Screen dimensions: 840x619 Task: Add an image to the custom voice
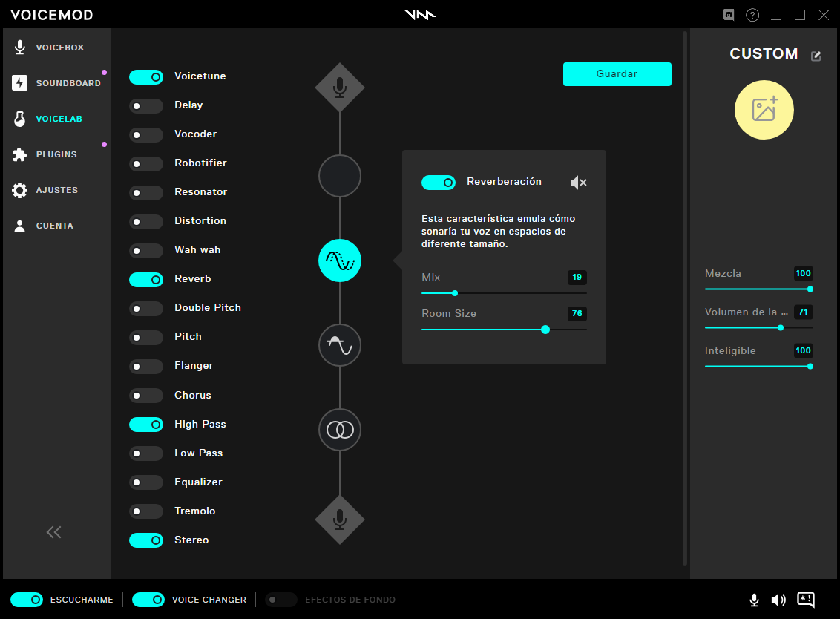tap(764, 110)
